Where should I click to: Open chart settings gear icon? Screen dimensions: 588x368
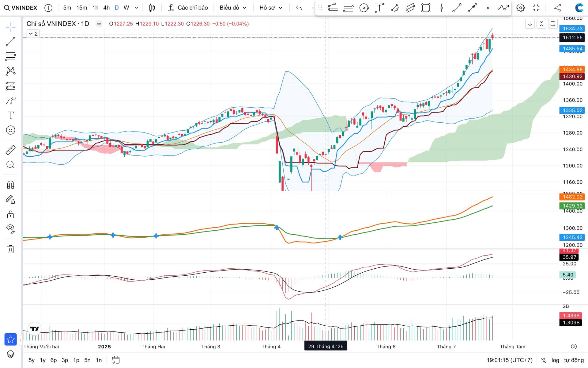(x=520, y=8)
